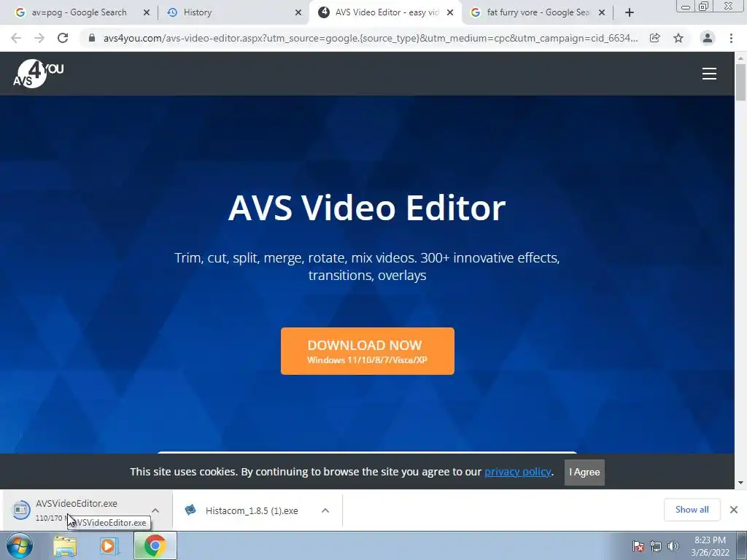
Task: Accept cookies with I Agree
Action: click(584, 472)
